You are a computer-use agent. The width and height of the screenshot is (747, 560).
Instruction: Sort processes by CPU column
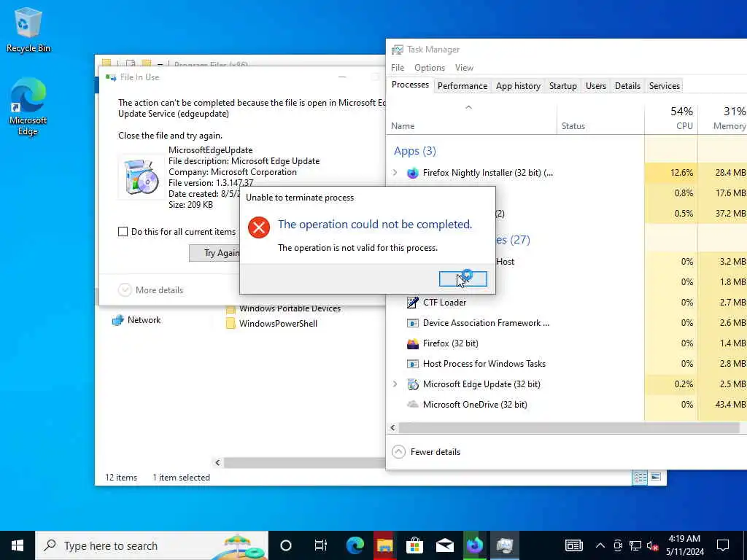click(x=671, y=117)
